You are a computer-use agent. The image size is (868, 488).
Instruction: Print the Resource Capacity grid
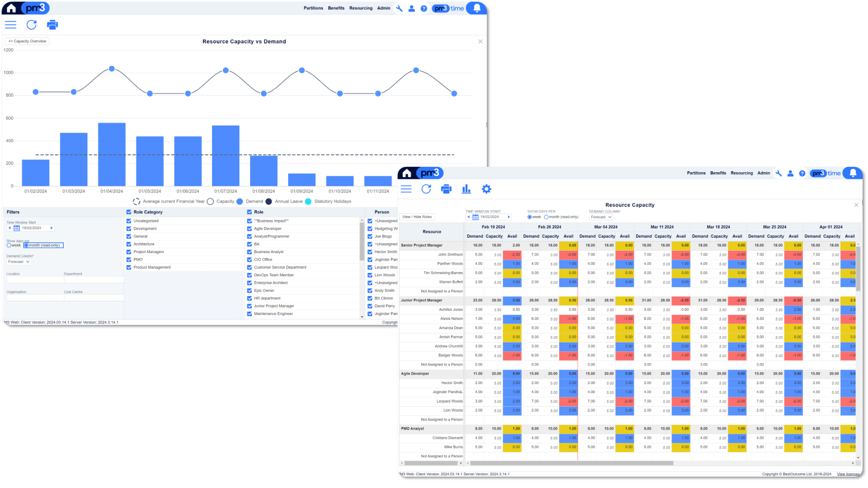click(446, 189)
